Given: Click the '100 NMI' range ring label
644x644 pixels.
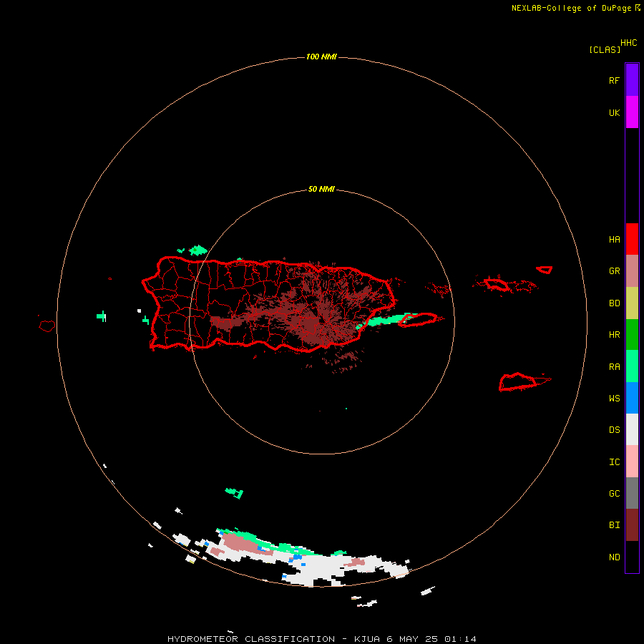Looking at the screenshot, I should pos(321,57).
